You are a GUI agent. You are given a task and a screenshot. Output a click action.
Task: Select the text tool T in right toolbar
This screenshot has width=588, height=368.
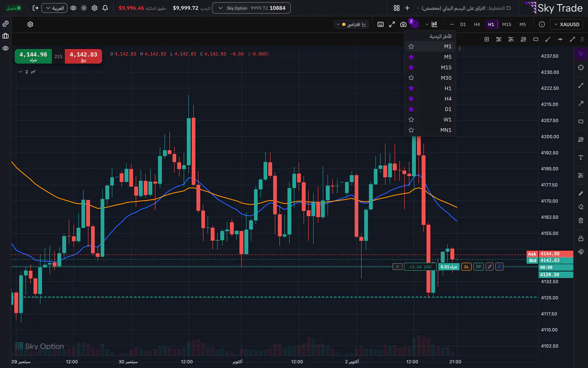581,157
